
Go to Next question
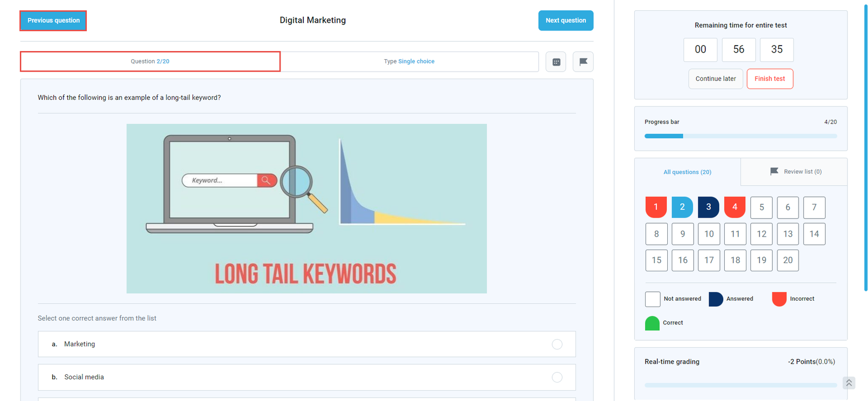(x=565, y=21)
